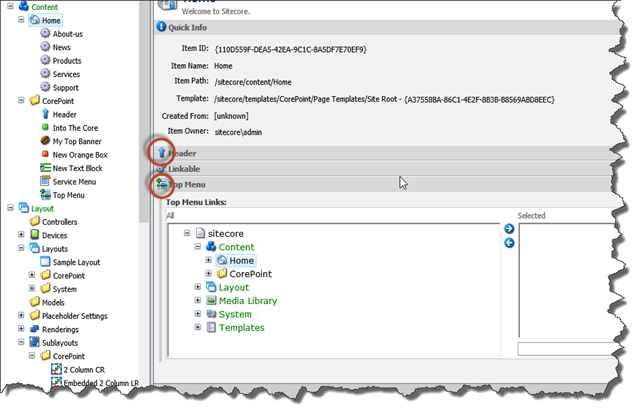Collapse the sitecore root in picker tree
Screen dimensions: 640x415
[187, 233]
